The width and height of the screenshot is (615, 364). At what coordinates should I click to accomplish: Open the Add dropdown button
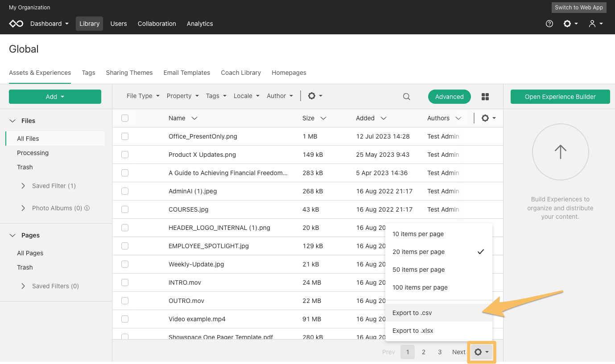(55, 97)
